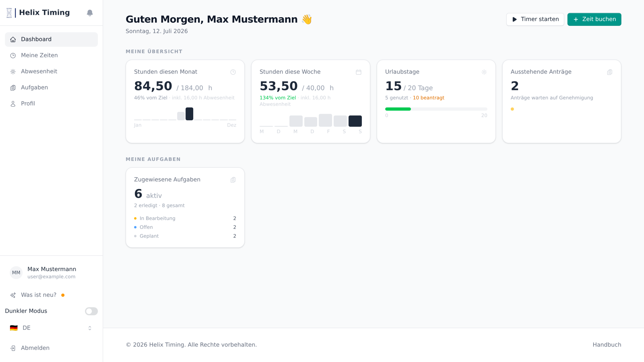Open Aufgaben in sidebar

coord(51,88)
